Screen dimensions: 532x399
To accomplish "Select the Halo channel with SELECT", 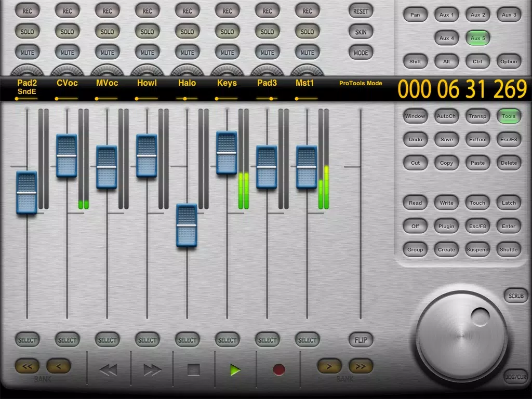I will (187, 340).
